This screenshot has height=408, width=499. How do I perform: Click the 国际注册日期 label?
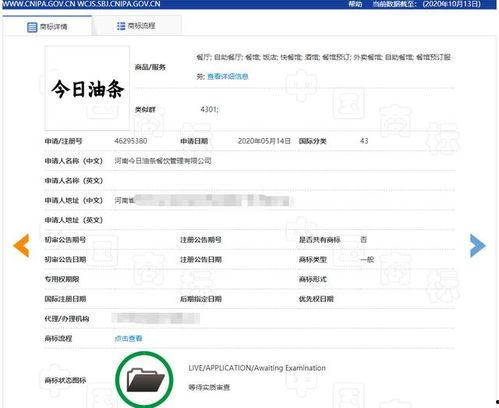pyautogui.click(x=65, y=299)
